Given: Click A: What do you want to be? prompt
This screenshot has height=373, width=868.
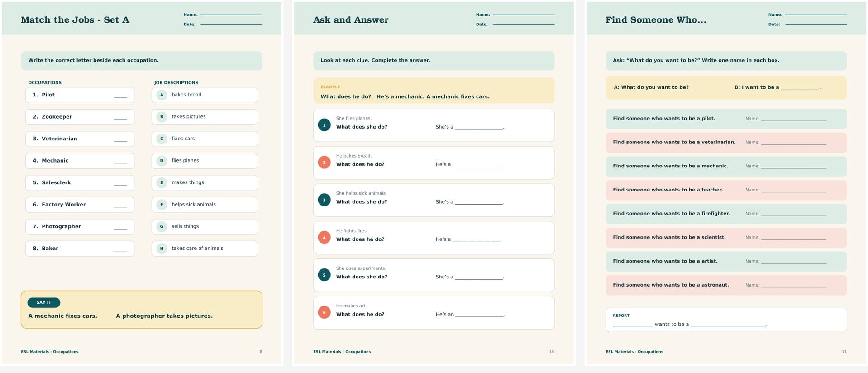Looking at the screenshot, I should (x=651, y=87).
